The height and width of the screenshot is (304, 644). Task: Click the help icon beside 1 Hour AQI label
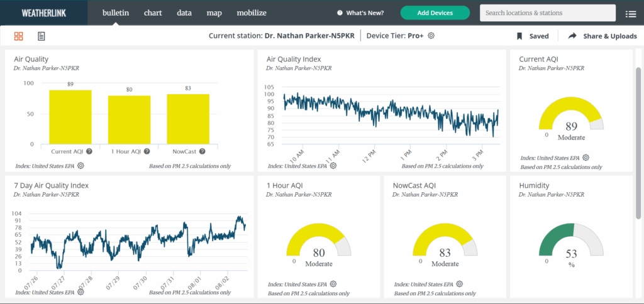tap(147, 151)
